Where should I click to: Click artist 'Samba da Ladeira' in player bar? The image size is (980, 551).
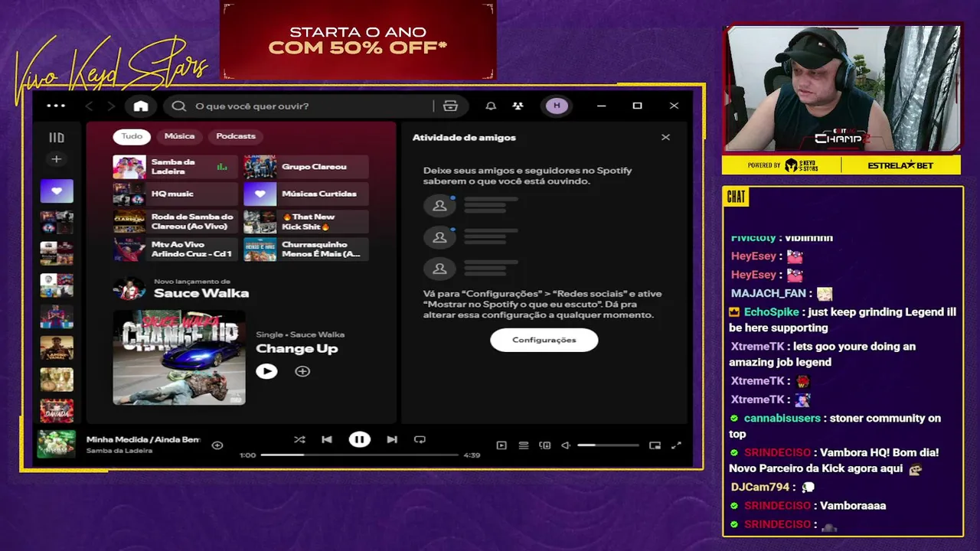[x=119, y=451]
